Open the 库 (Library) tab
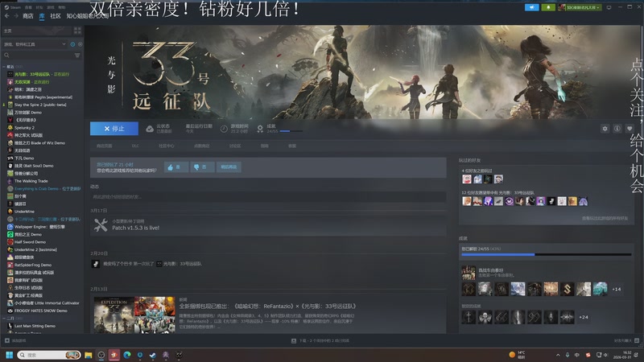Image resolution: width=644 pixels, height=362 pixels. pos(42,16)
